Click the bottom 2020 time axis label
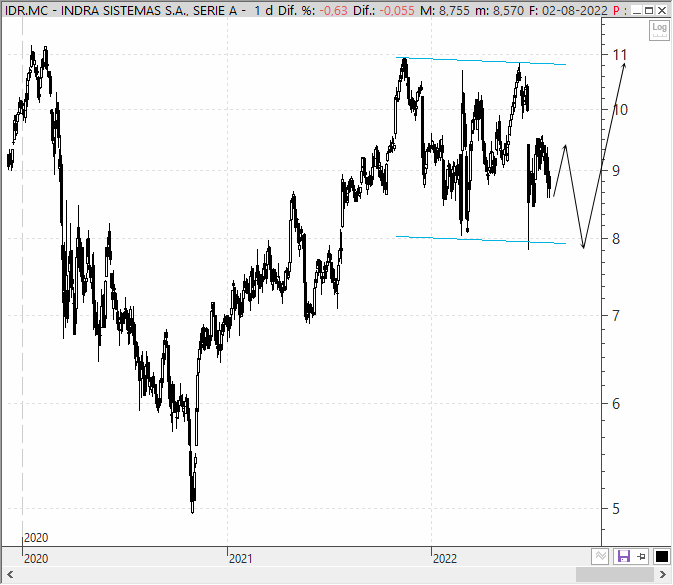 point(36,558)
